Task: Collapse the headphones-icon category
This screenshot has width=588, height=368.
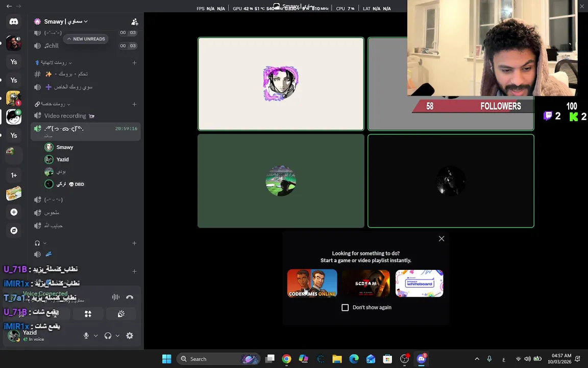Action: pyautogui.click(x=40, y=243)
